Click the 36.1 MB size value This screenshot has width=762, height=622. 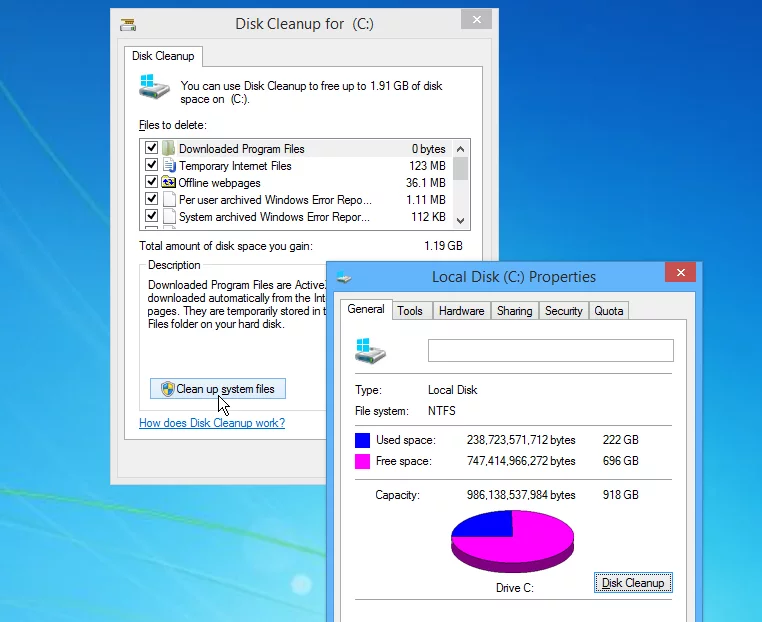pyautogui.click(x=426, y=183)
